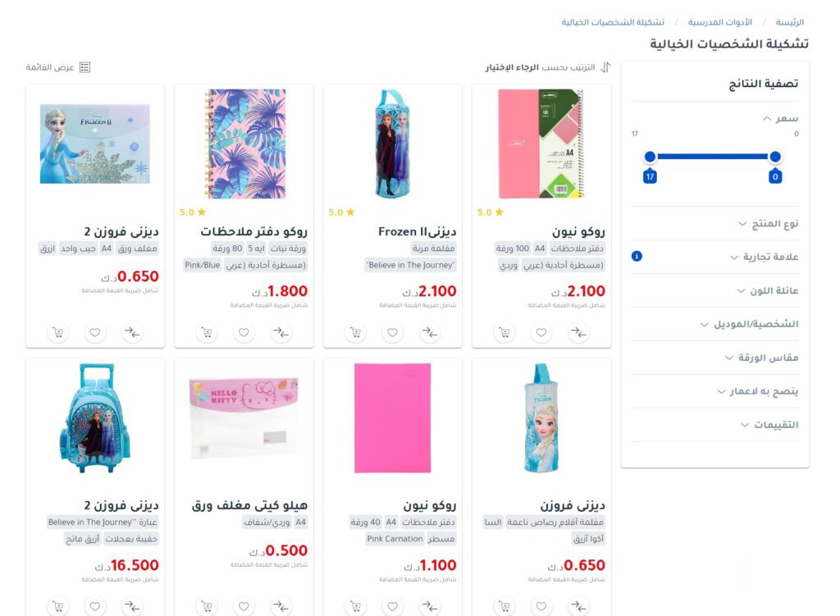Add Disney Frozen 2 paper folder to cart
Image resolution: width=840 pixels, height=616 pixels.
coord(58,333)
